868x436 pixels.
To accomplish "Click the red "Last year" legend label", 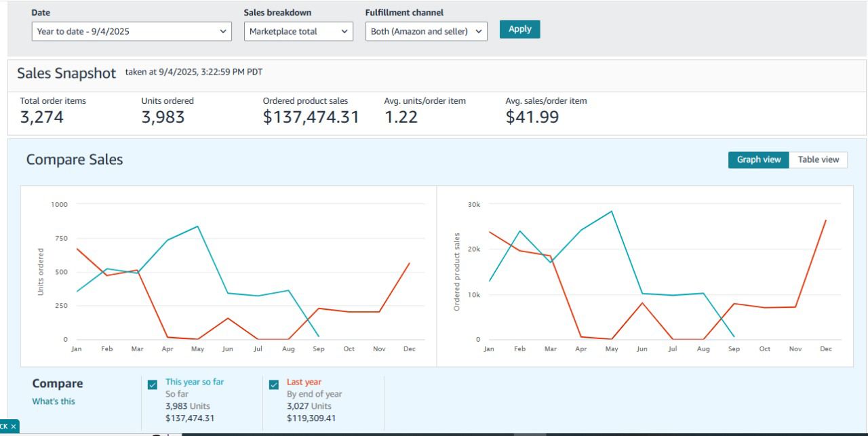I will point(304,382).
